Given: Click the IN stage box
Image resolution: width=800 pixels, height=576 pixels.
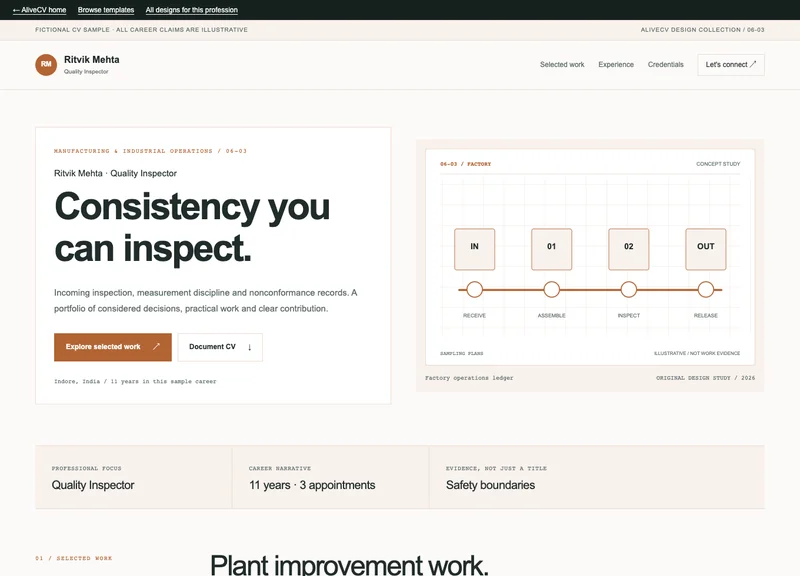Looking at the screenshot, I should (x=474, y=249).
